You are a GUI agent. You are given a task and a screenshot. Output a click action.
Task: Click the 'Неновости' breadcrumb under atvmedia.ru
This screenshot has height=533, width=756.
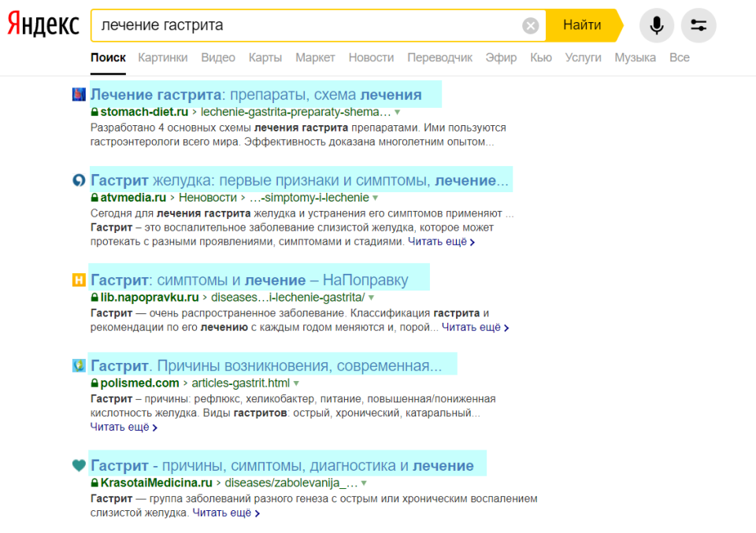pos(208,198)
